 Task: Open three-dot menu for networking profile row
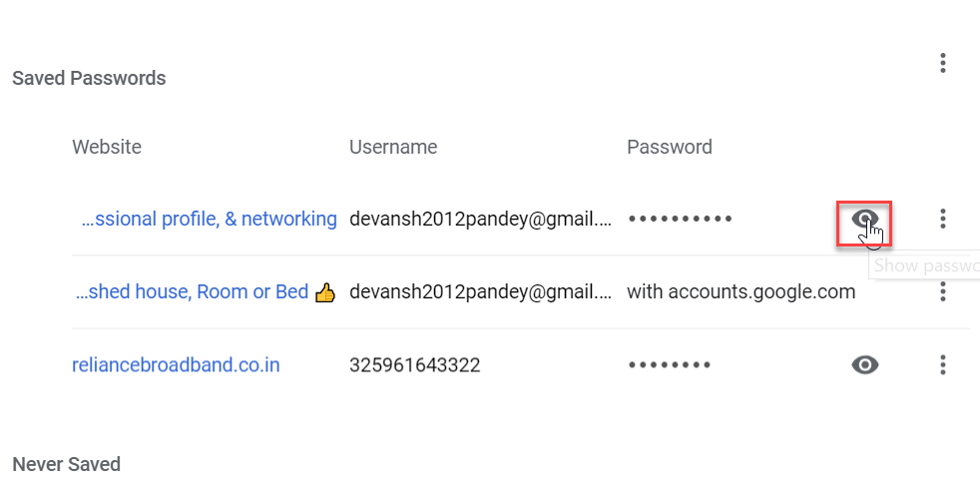click(x=942, y=219)
